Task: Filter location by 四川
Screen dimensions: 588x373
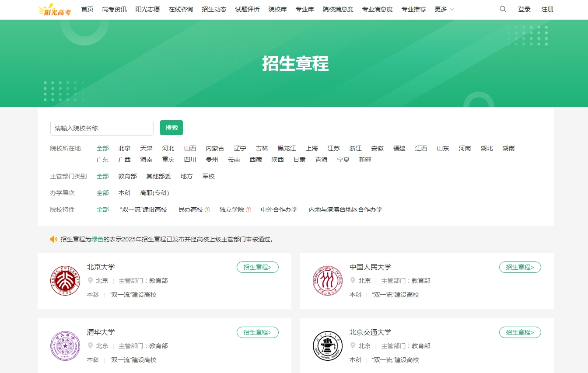Action: pos(190,160)
